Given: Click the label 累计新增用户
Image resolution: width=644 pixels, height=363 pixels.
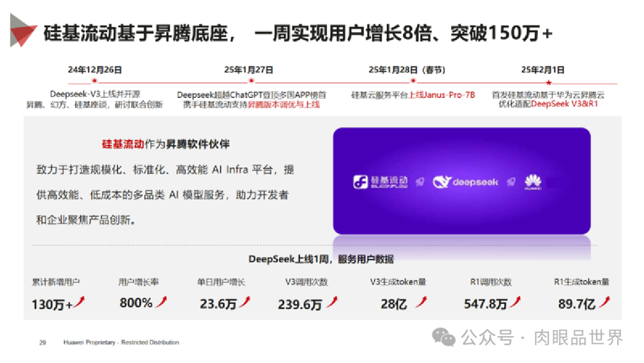Looking at the screenshot, I should coord(56,282).
